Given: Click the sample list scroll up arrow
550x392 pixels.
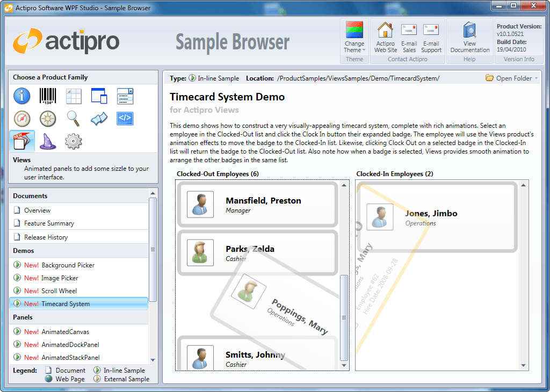Looking at the screenshot, I should [x=153, y=193].
